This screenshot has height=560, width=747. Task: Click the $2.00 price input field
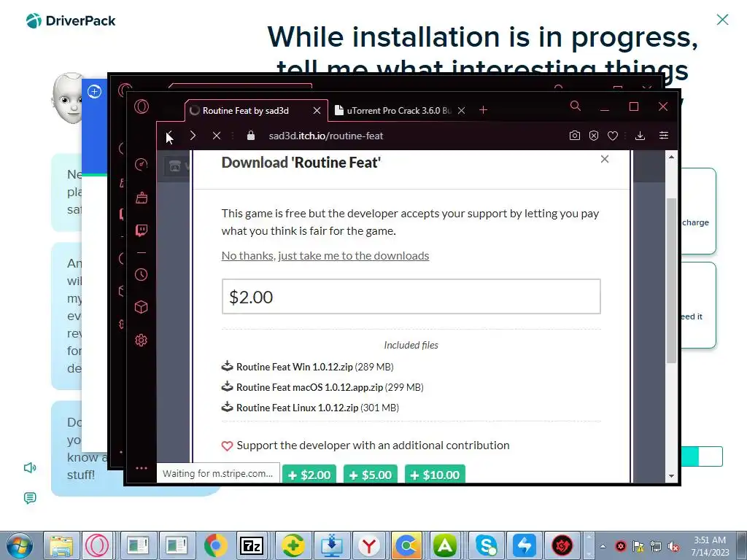411,297
